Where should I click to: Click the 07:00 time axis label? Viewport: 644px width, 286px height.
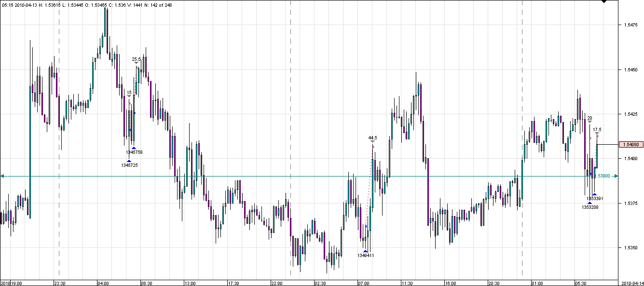[364, 283]
